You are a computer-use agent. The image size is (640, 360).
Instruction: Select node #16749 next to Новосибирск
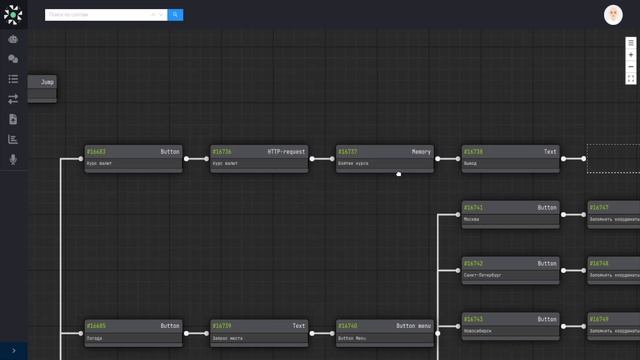coord(613,327)
